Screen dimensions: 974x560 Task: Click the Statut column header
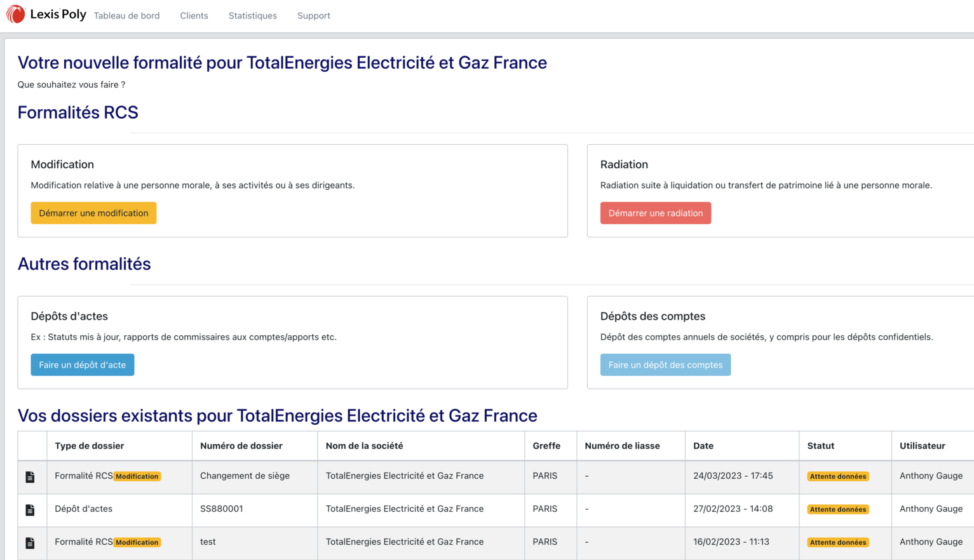(x=820, y=446)
